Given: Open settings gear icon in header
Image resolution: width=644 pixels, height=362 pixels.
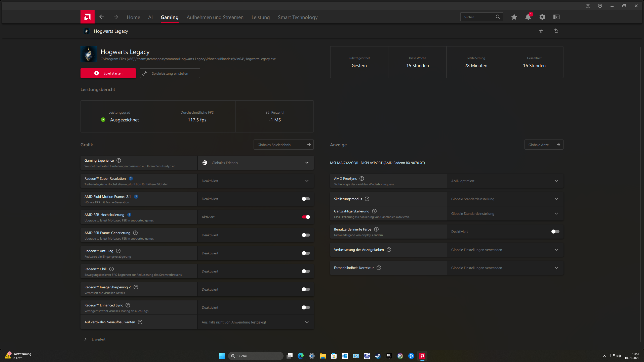Looking at the screenshot, I should pos(542,17).
